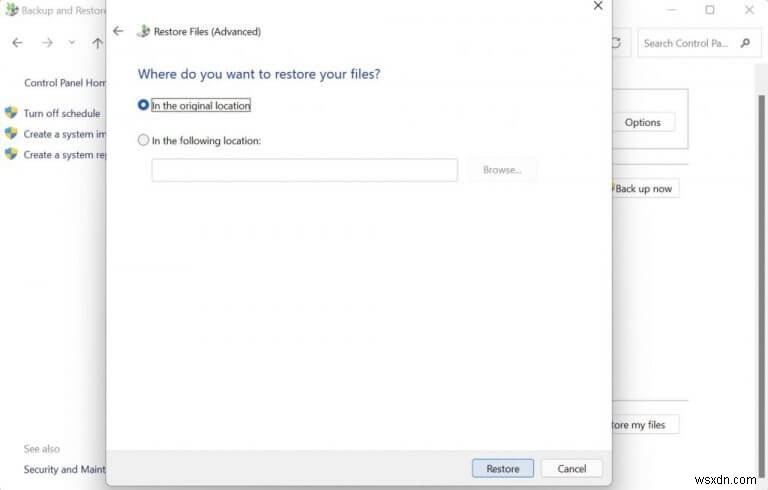Screen dimensions: 768x490
Task: Select "In the original location" radio button
Action: tap(143, 105)
